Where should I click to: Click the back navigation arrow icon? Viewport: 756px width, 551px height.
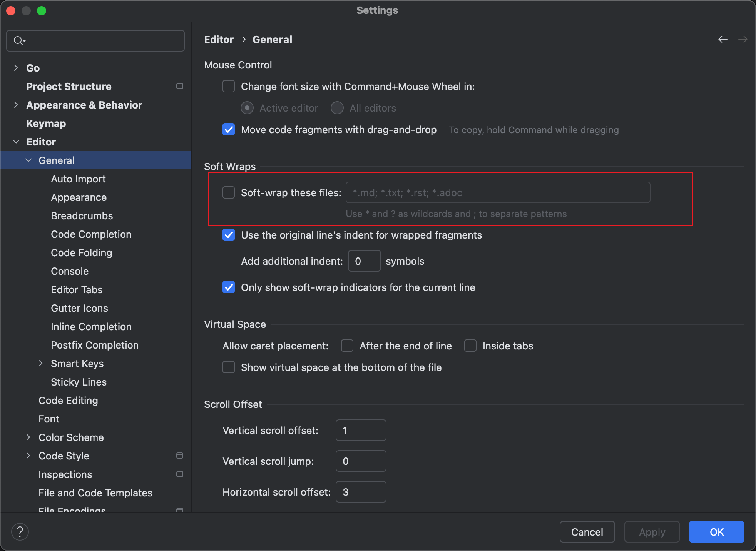[x=723, y=39]
